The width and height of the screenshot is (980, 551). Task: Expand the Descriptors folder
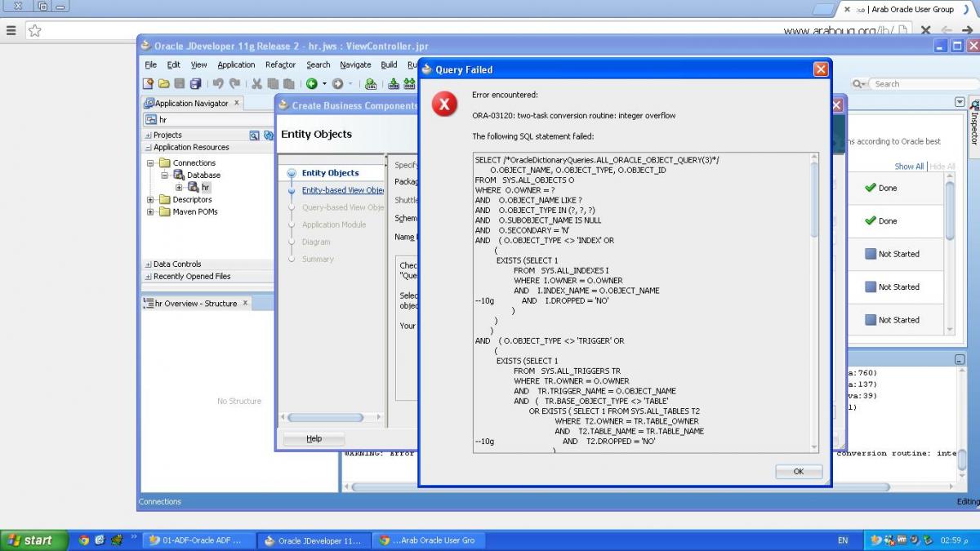150,200
